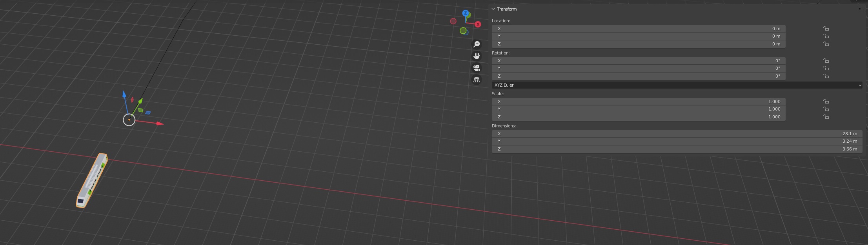Screen dimensions: 868x245
Task: Click the blue Z axis gizmo ball
Action: point(465,13)
